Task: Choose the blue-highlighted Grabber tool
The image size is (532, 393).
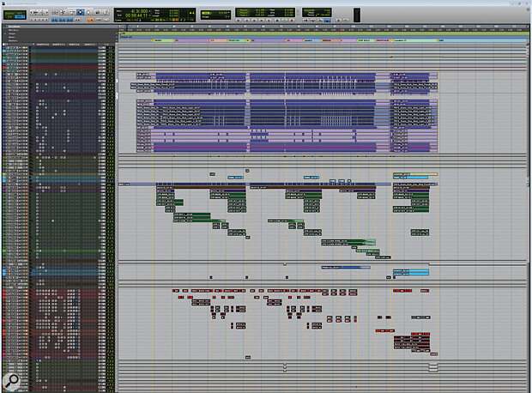Action: point(80,12)
